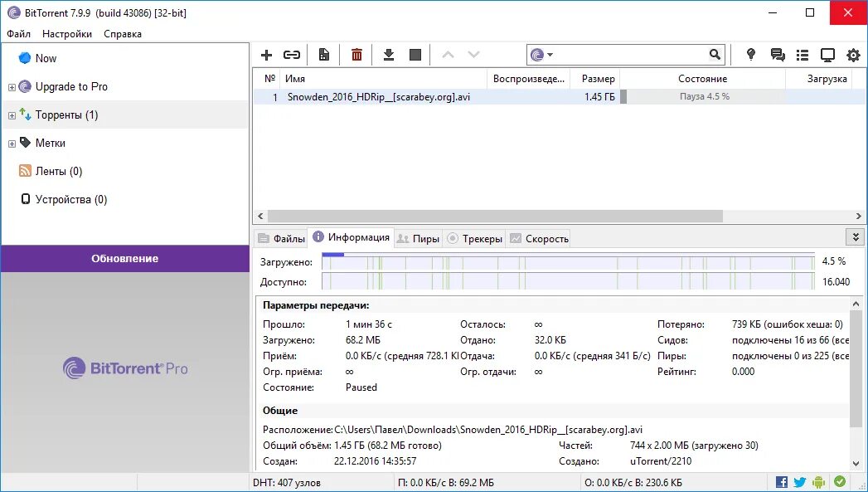The image size is (868, 492).
Task: Click the purple Обновление button
Action: [124, 259]
